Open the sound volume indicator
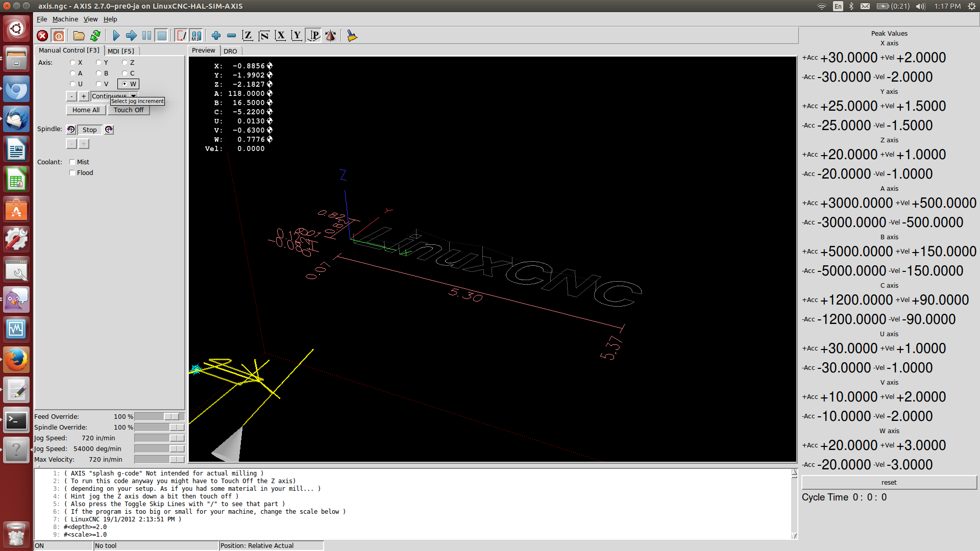 920,6
